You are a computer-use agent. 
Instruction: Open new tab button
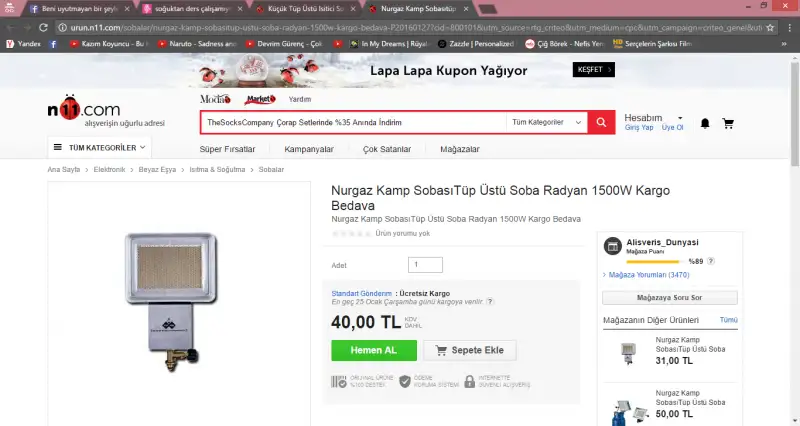point(487,9)
